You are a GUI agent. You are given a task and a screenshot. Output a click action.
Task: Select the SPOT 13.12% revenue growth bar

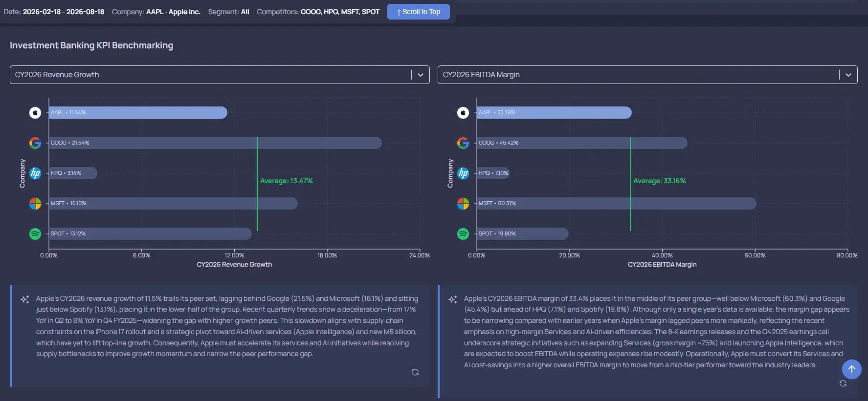[x=150, y=234]
